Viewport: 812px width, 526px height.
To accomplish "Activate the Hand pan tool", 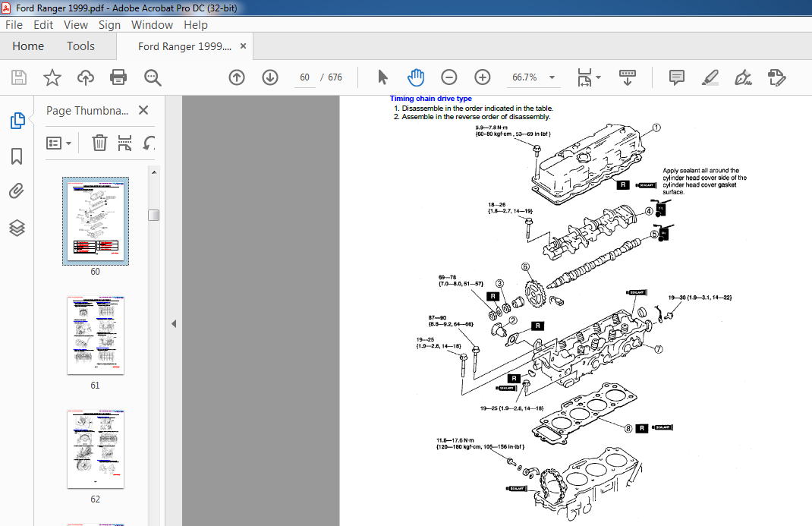I will point(416,77).
